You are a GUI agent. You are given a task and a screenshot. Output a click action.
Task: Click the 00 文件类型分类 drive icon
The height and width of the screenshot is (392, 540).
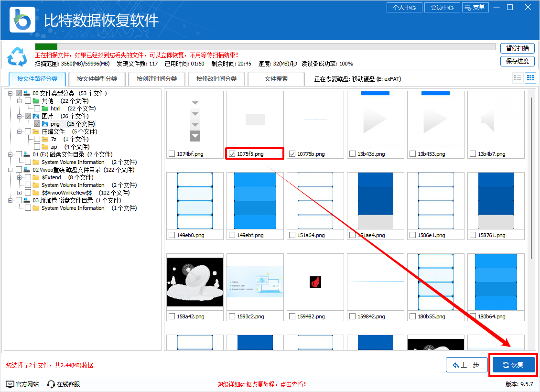[x=27, y=93]
